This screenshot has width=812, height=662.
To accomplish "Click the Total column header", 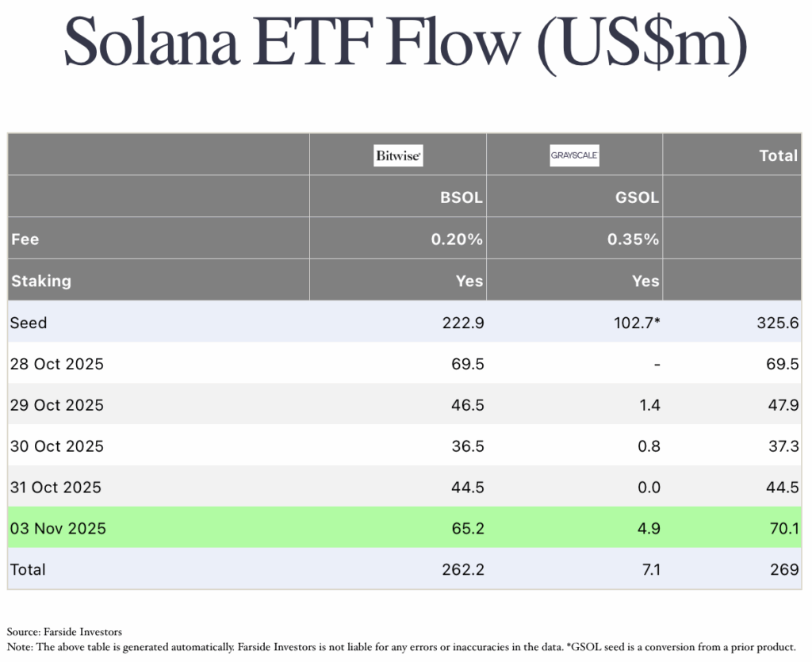I will (778, 155).
